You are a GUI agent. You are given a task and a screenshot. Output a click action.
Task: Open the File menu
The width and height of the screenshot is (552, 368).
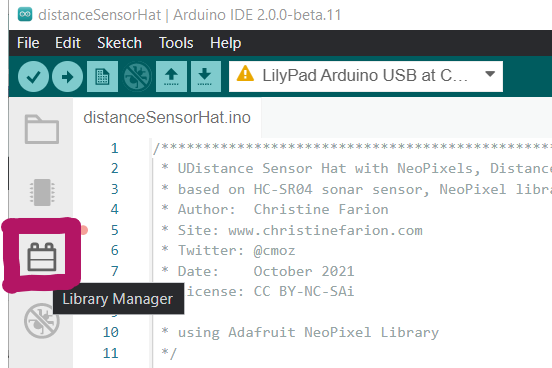[28, 43]
